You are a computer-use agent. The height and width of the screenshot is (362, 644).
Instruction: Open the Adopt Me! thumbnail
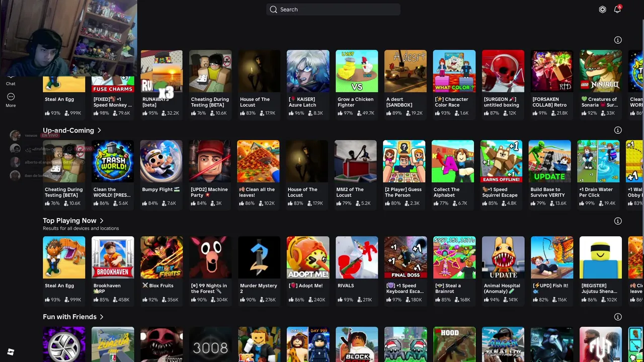[308, 257]
